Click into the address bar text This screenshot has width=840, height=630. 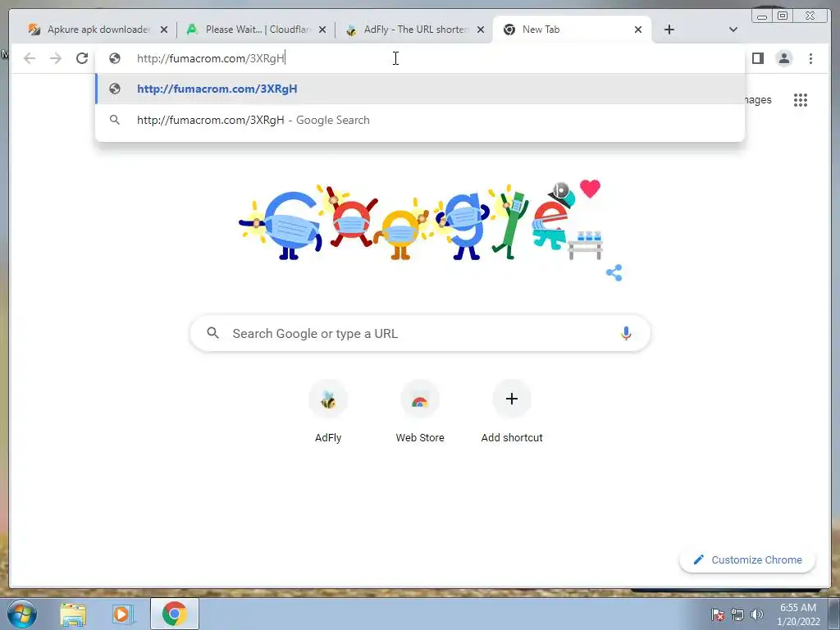[211, 58]
